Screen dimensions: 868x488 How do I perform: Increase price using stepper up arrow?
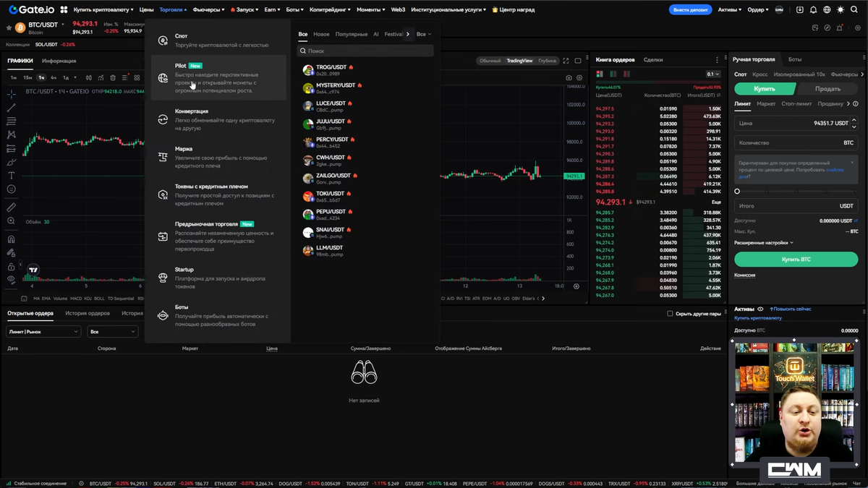click(854, 121)
